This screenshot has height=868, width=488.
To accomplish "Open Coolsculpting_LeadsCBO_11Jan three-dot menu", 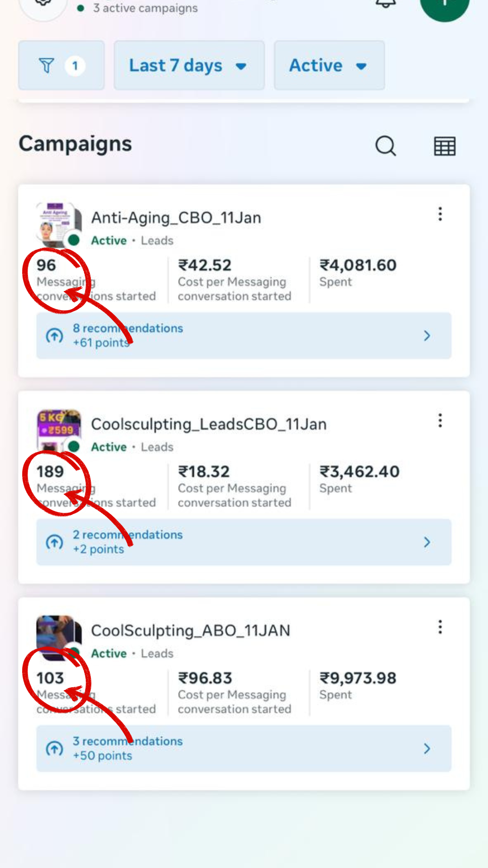I will tap(440, 420).
